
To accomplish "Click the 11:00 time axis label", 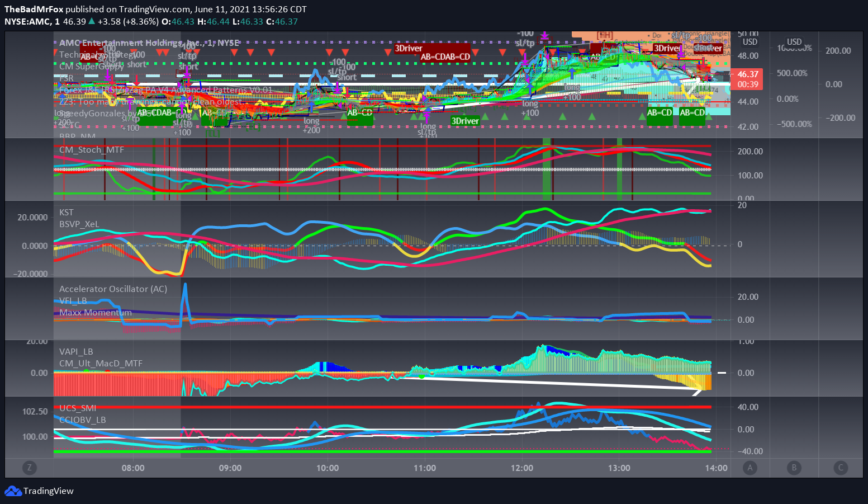I will coord(425,468).
